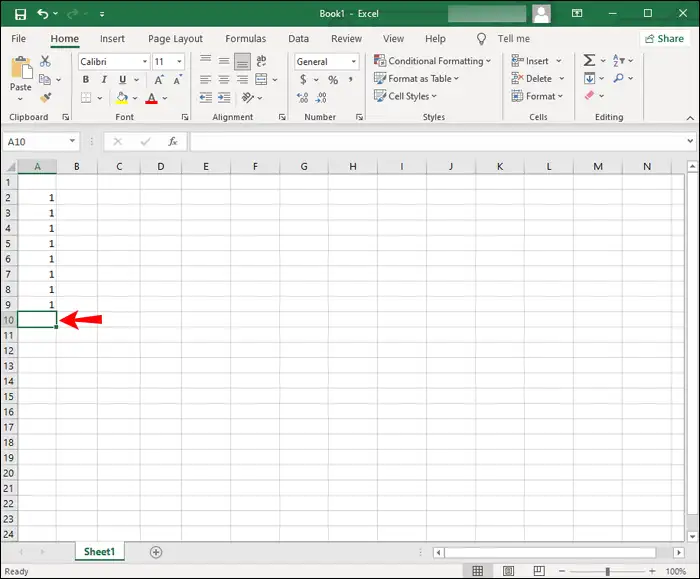Click the Delete cells button
The height and width of the screenshot is (579, 700).
coord(532,79)
